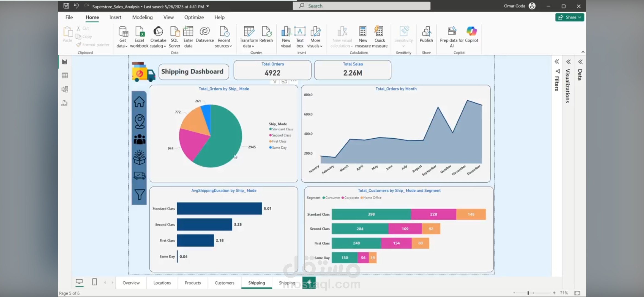Open the Help ribbon tab

tap(219, 17)
